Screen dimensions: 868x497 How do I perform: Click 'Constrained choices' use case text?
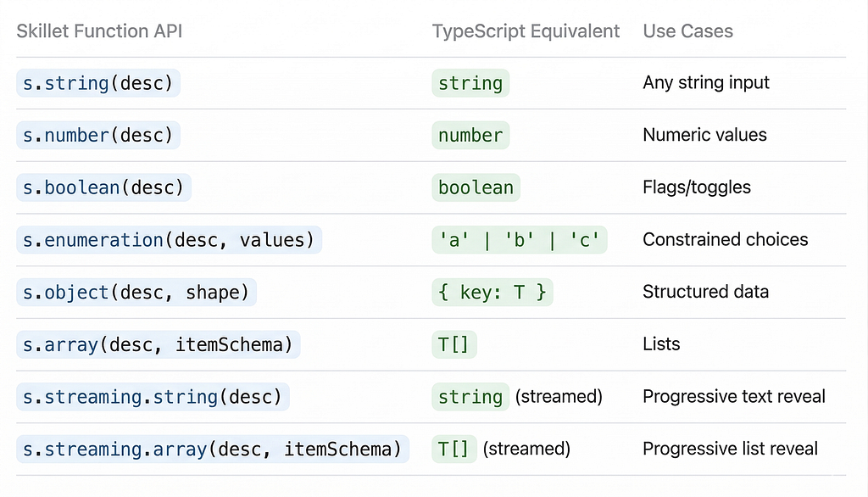pyautogui.click(x=726, y=239)
